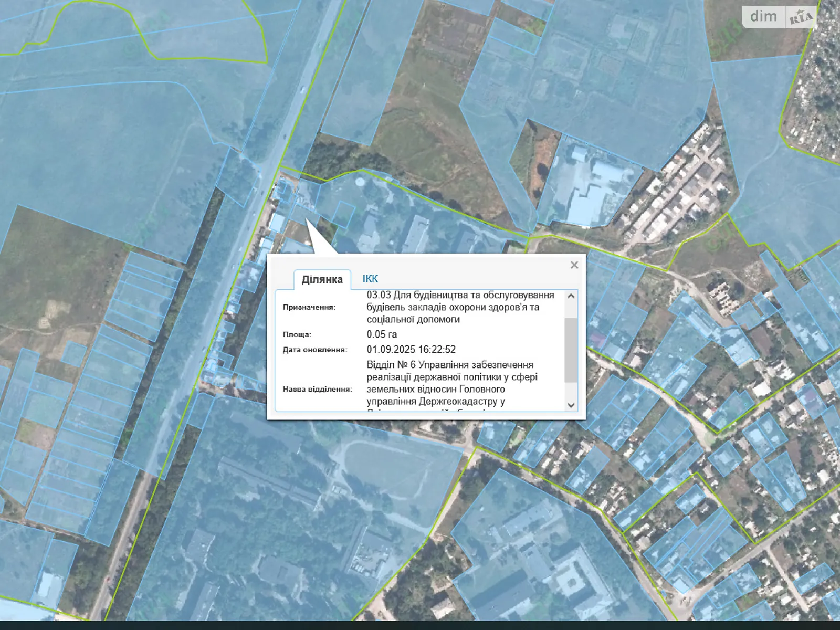Click the popup callout pointer tip

coord(307,221)
